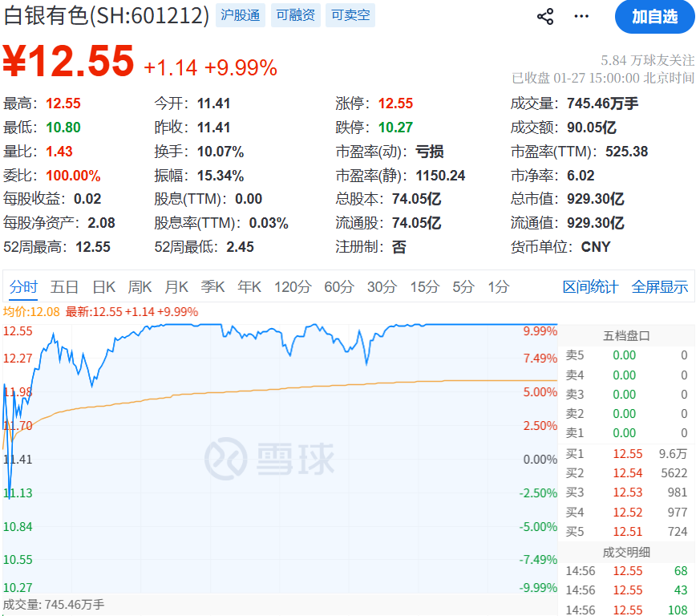The width and height of the screenshot is (700, 616).
Task: Click the 加自选 button
Action: [x=654, y=17]
